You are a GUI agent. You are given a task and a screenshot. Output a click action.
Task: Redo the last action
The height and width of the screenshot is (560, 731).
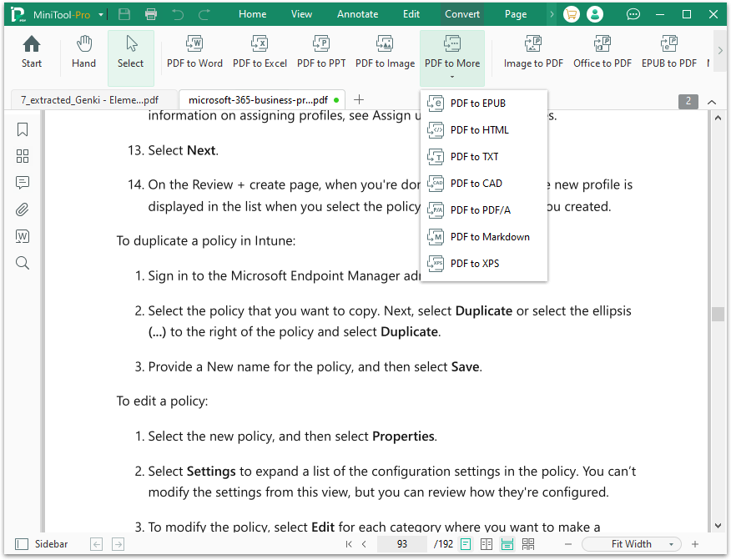(x=204, y=14)
